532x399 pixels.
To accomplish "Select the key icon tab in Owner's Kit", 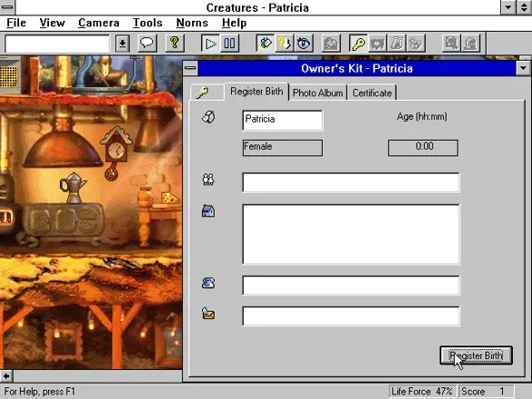I will 207,92.
